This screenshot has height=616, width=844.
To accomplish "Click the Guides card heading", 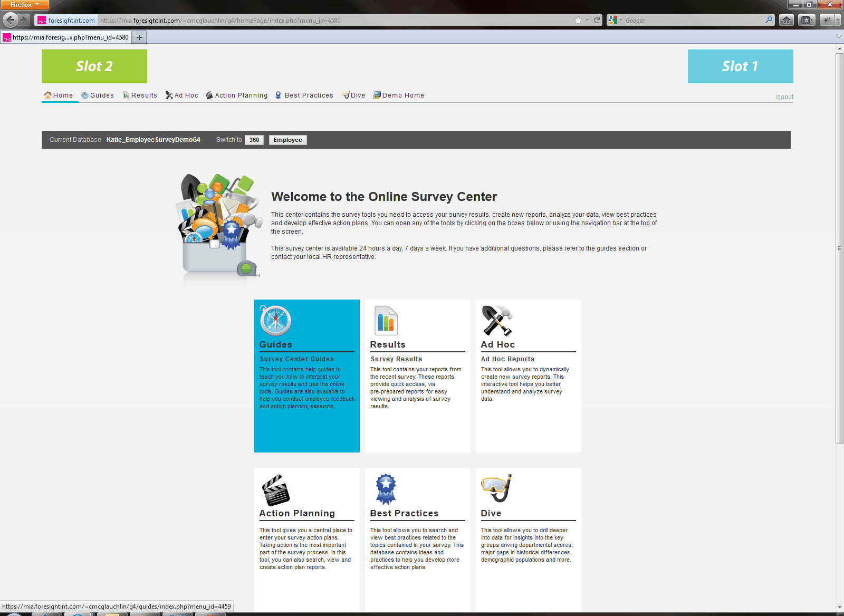I will 276,344.
